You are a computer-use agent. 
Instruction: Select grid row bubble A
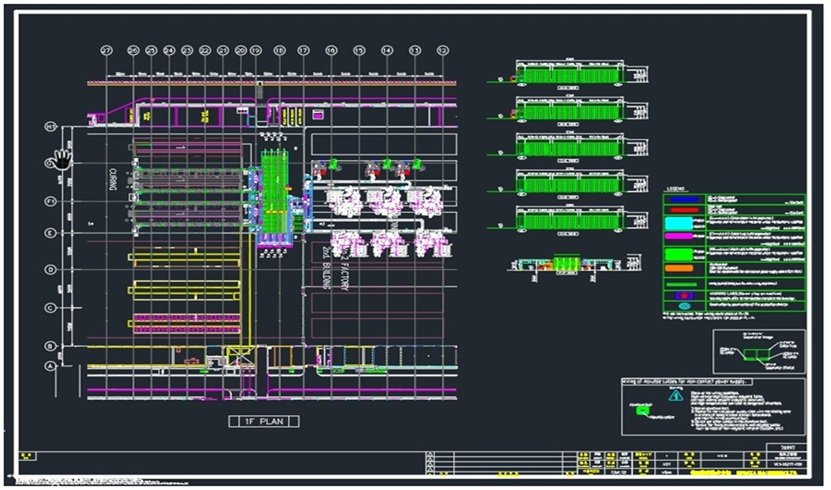[x=49, y=366]
